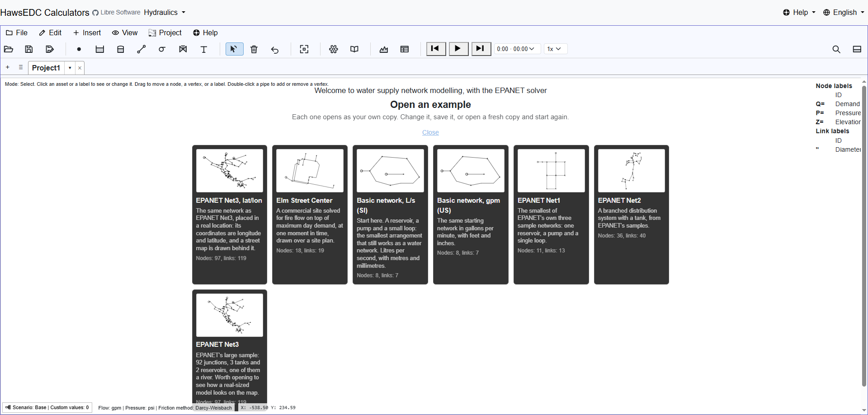Click Diameter under Link labels
The image size is (868, 415).
click(x=848, y=149)
